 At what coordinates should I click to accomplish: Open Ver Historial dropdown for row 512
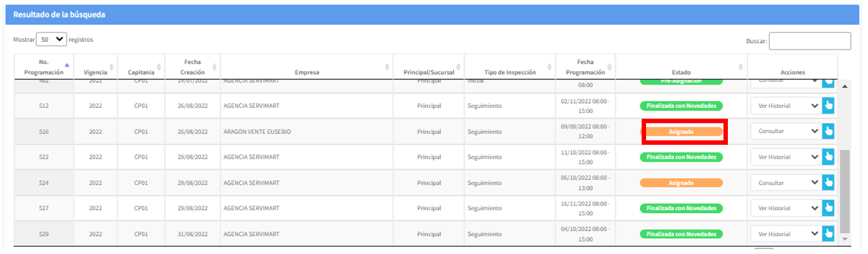[x=786, y=105]
